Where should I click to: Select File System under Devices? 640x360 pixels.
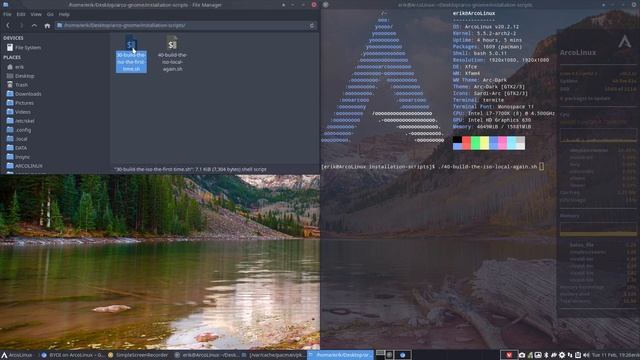(x=24, y=47)
